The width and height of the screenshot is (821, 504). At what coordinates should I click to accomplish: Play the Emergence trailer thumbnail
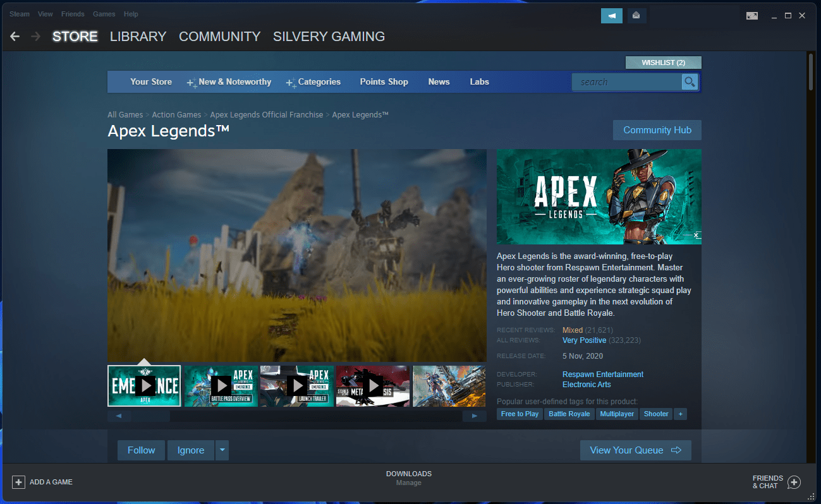coord(144,386)
